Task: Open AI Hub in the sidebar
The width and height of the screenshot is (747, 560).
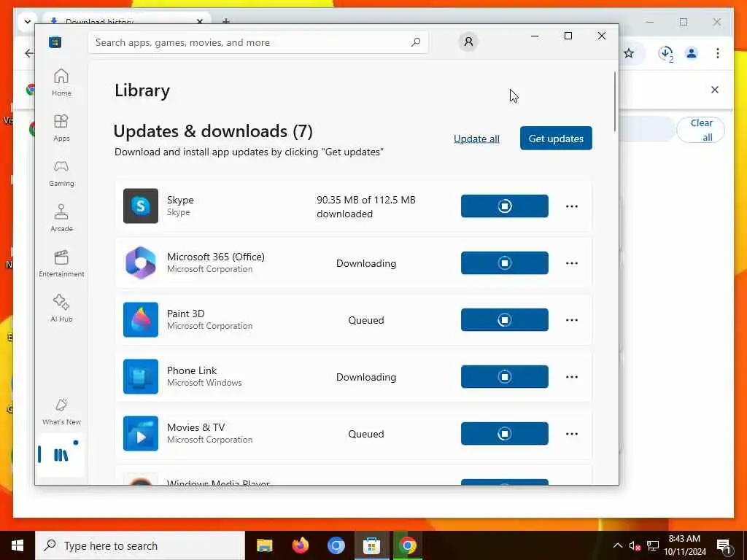Action: pos(61,308)
